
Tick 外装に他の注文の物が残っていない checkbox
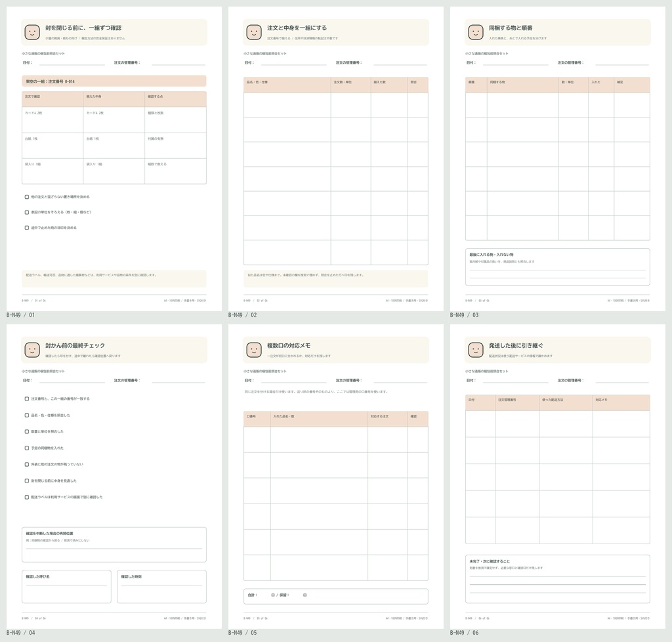point(26,465)
